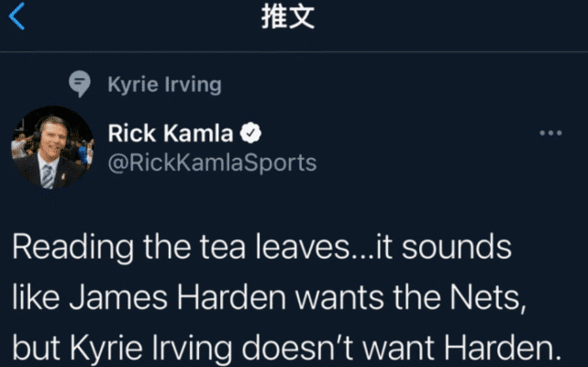Open the Kyrie Irving topic link
This screenshot has height=367, width=588.
coord(164,84)
